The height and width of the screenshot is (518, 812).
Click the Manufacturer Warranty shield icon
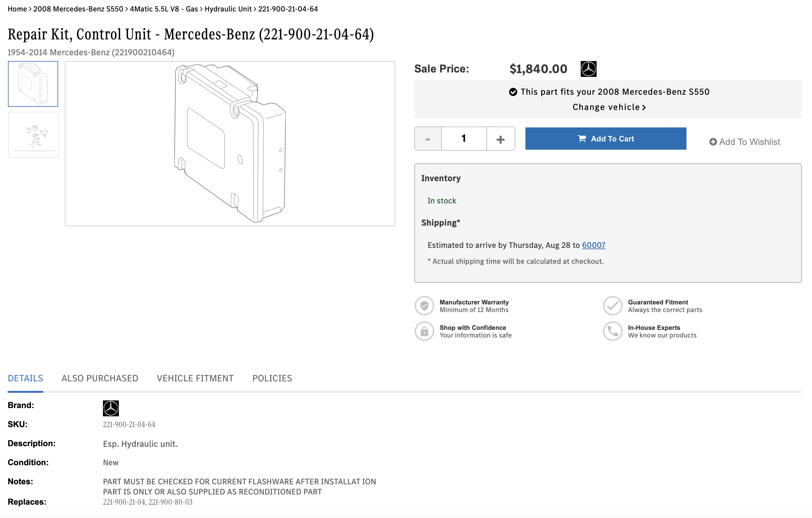pos(424,305)
